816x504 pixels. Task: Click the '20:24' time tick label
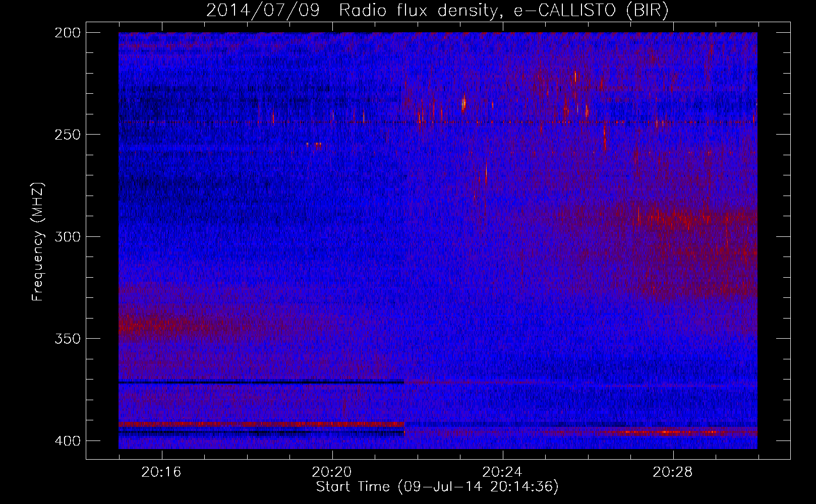tap(502, 472)
